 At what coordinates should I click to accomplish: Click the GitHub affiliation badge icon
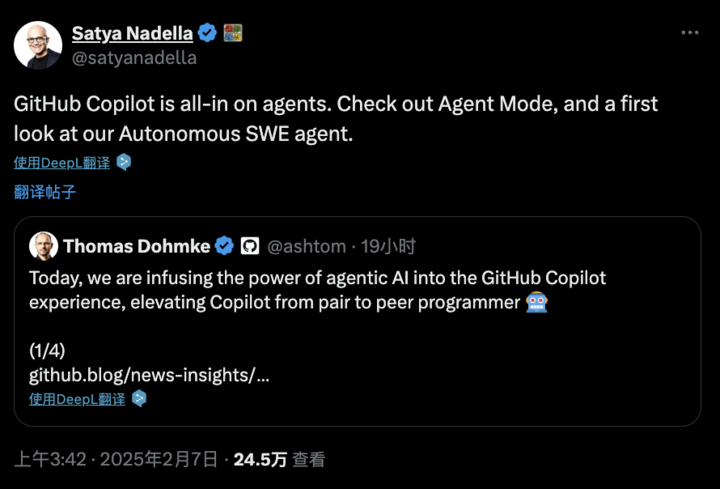[x=250, y=246]
